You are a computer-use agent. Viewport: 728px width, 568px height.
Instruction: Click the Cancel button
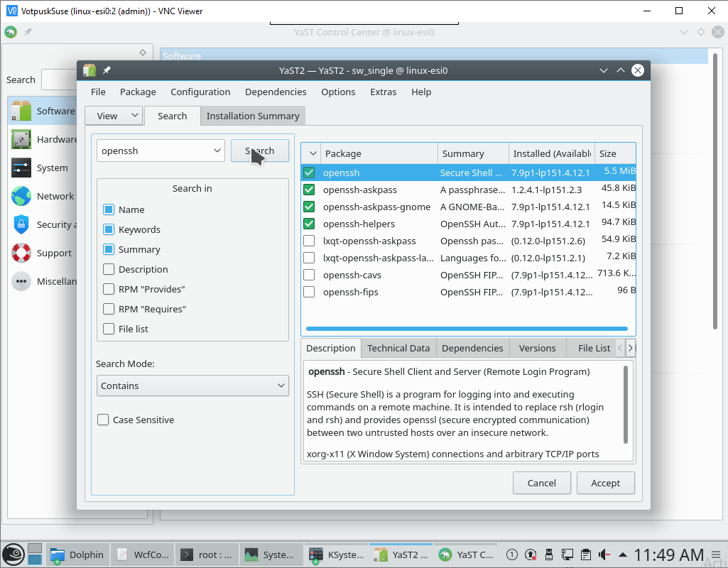[541, 483]
